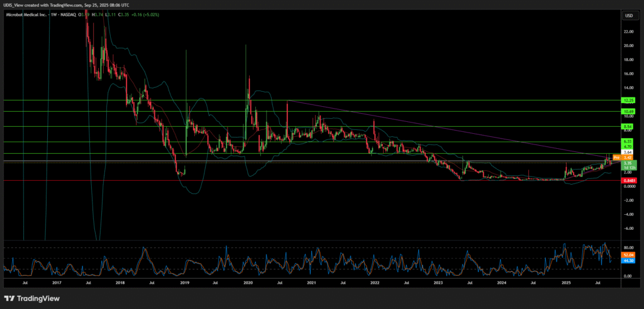
Task: Click the 3.35 current price label
Action: tap(628, 163)
